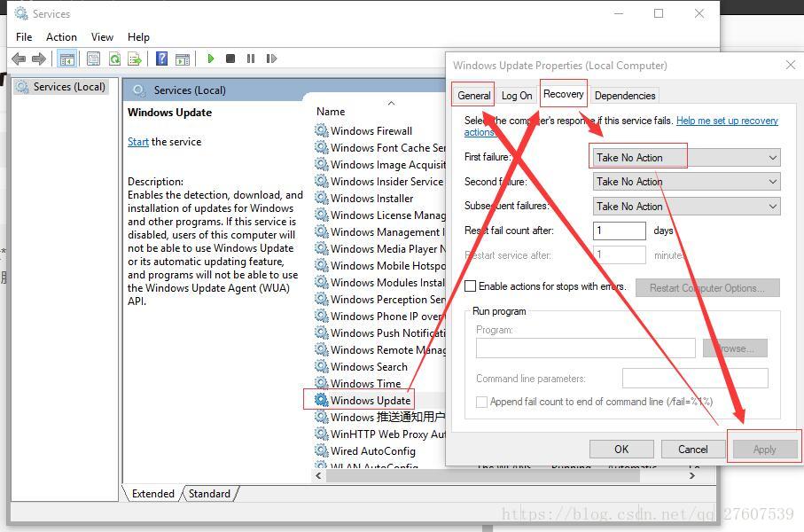Toggle the Show/Hide Console Tree icon
The height and width of the screenshot is (532, 804).
tap(67, 59)
